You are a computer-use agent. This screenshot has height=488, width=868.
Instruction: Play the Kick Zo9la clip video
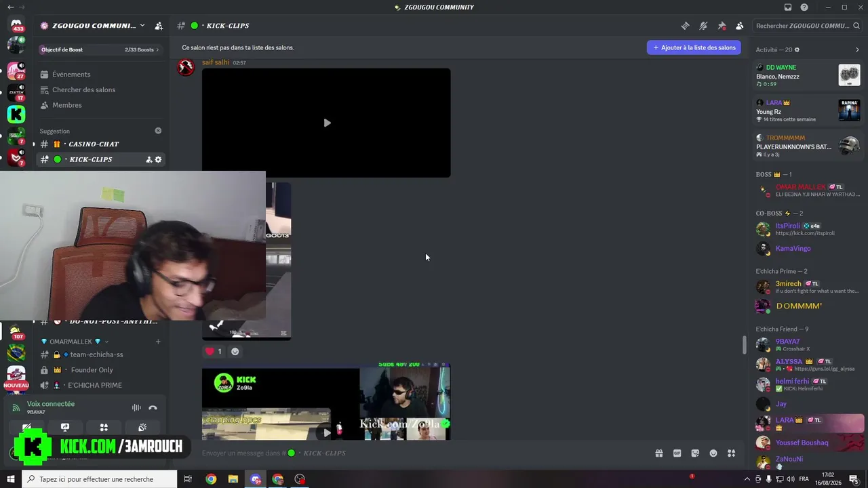(x=327, y=432)
